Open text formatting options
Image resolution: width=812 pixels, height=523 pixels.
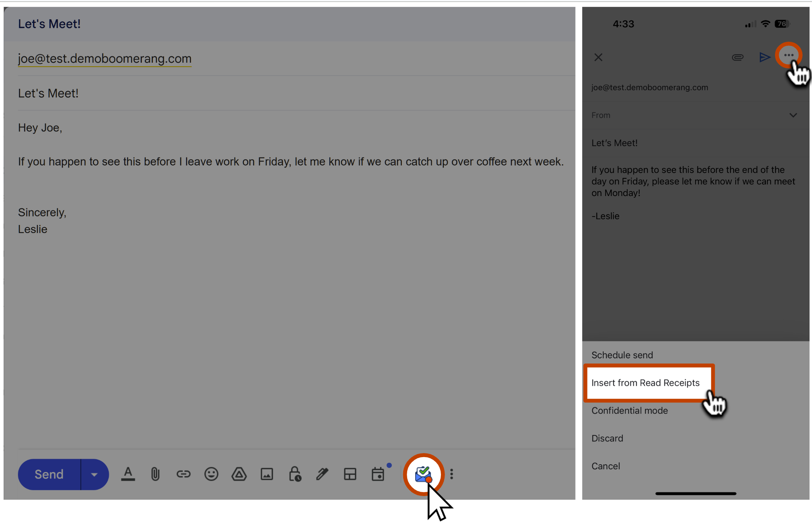[128, 474]
